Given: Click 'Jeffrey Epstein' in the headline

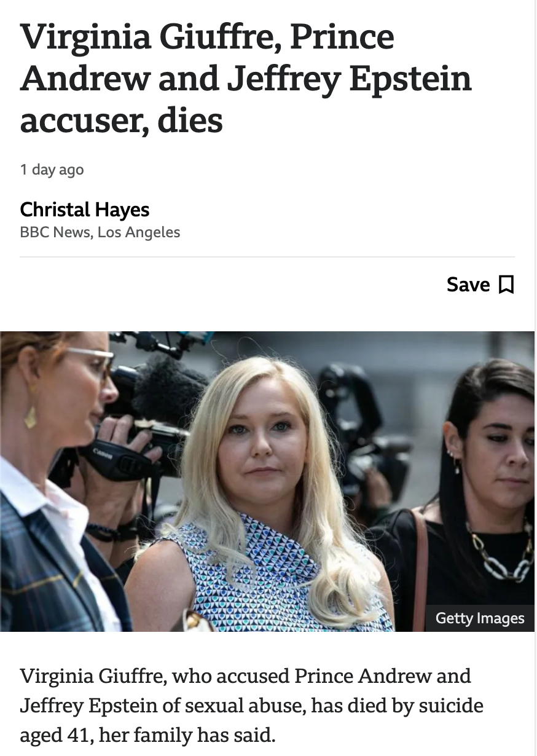Looking at the screenshot, I should point(350,78).
